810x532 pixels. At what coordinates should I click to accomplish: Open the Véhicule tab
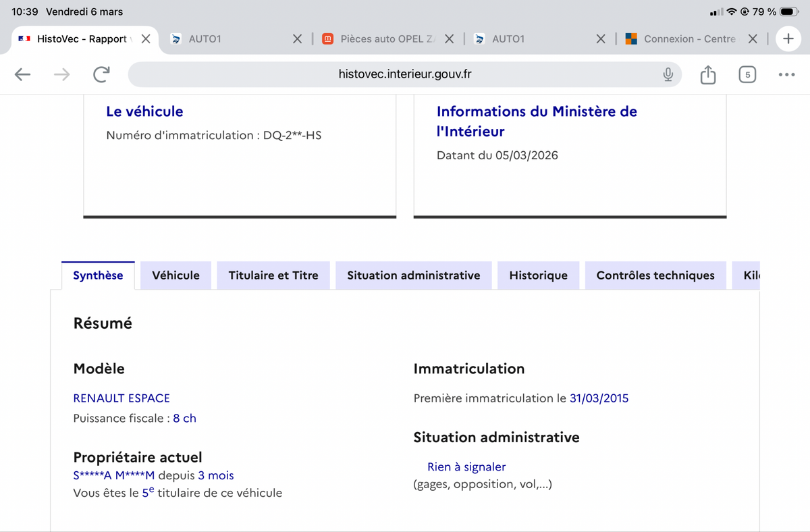coord(175,275)
